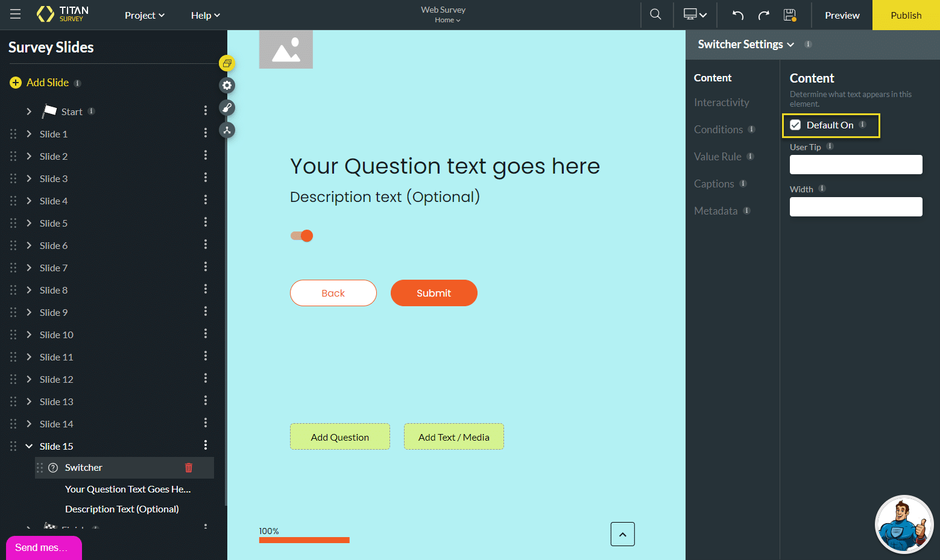Delete the Switcher using the trash icon
940x560 pixels.
tap(188, 467)
